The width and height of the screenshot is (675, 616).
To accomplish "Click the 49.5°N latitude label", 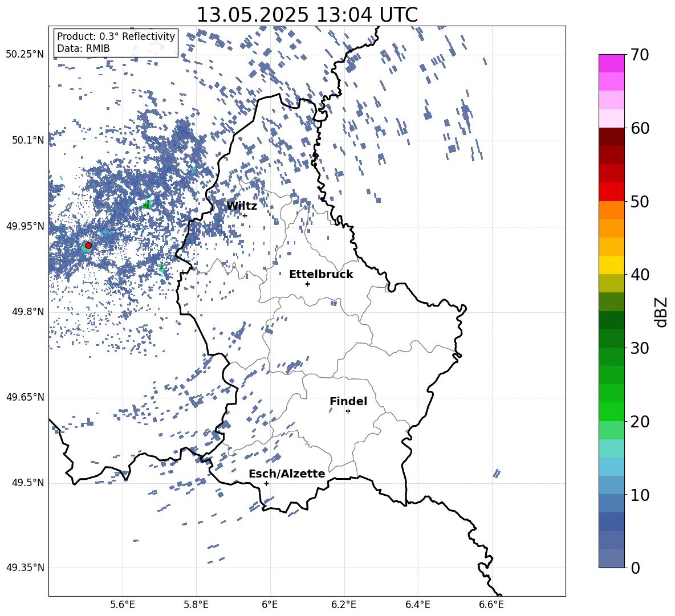I will 29,483.
